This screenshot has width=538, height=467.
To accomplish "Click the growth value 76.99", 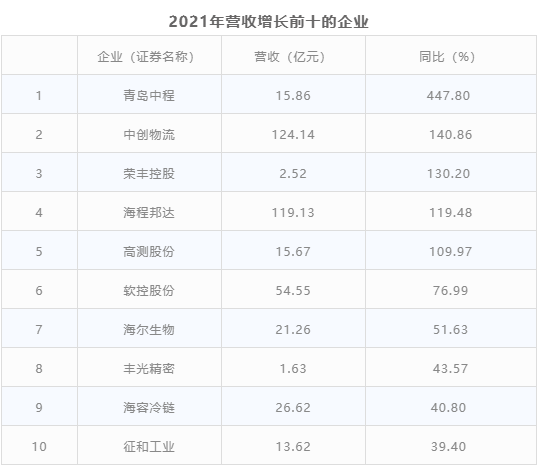I will point(451,291).
